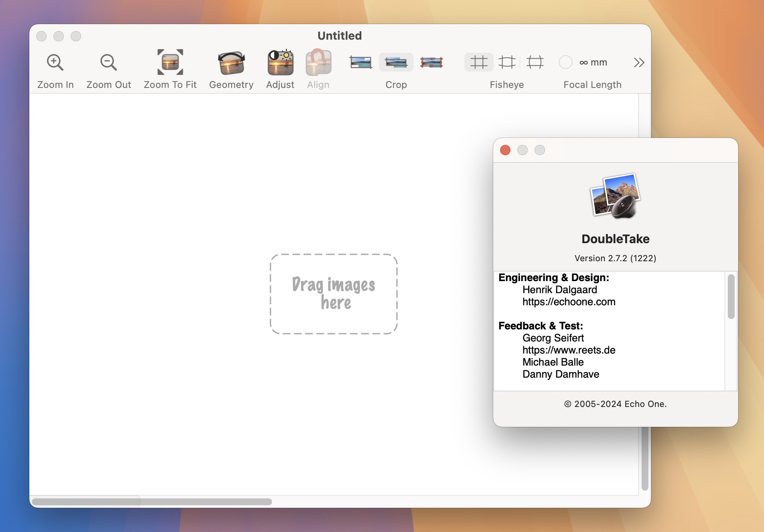
Task: Click the Danny Damhave credit
Action: [561, 374]
